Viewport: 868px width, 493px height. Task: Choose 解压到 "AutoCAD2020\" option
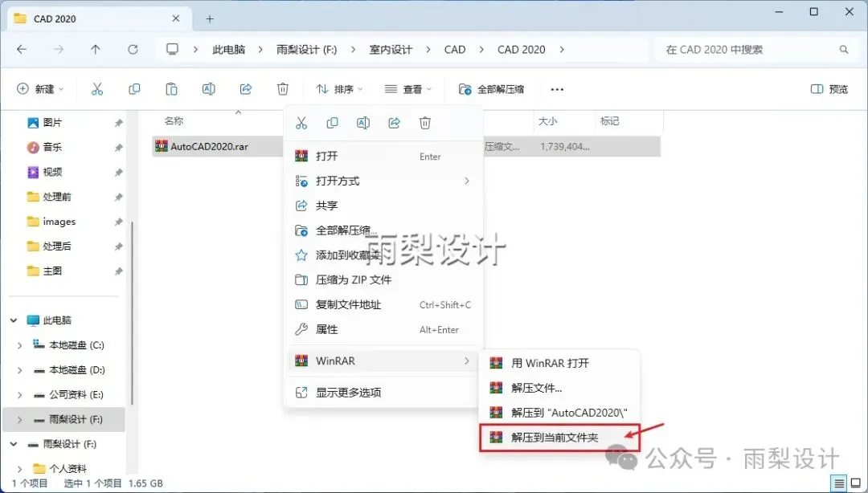coord(559,413)
